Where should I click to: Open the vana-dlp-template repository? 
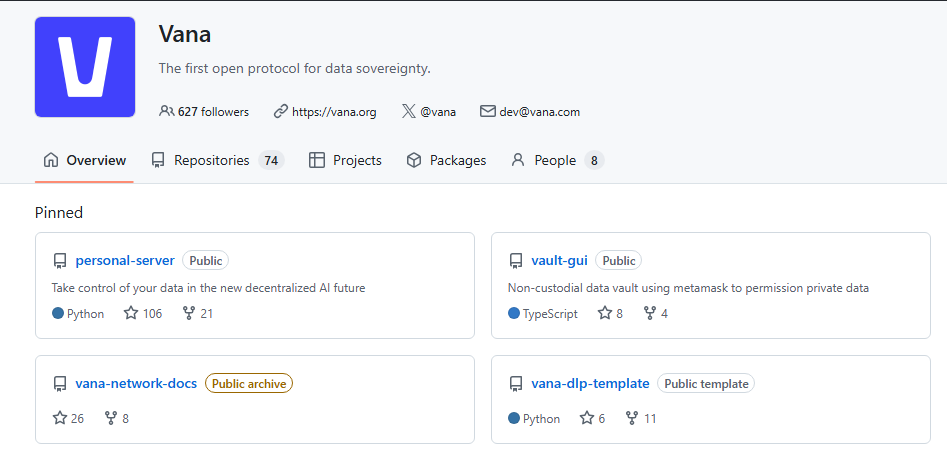coord(590,383)
